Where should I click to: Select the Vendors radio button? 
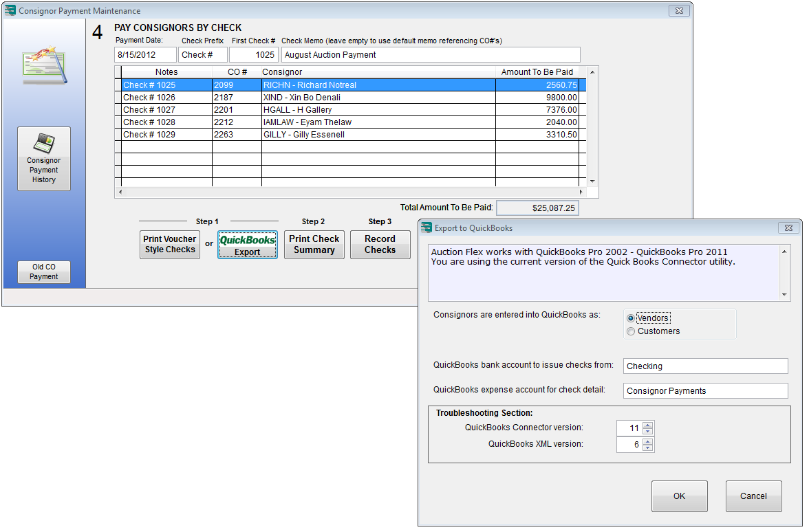tap(631, 318)
